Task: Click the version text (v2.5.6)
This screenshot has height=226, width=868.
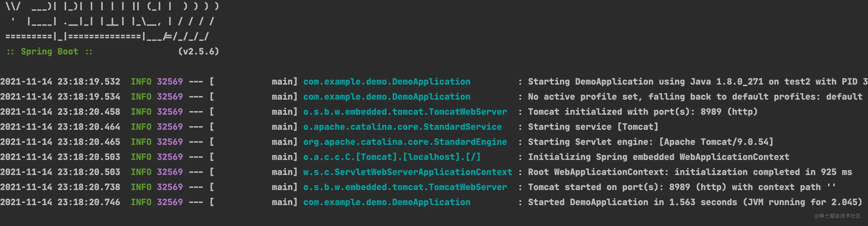Action: click(198, 52)
